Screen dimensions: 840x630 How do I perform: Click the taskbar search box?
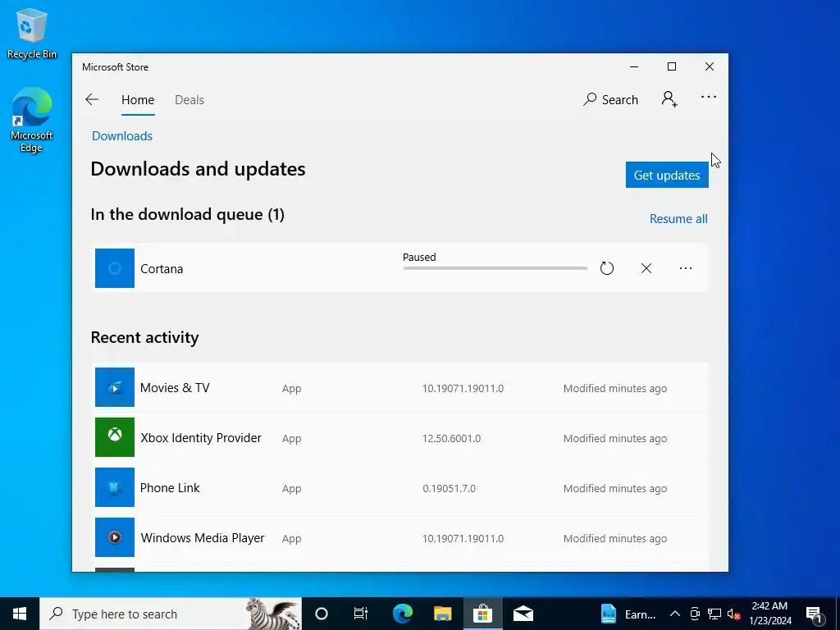point(171,614)
